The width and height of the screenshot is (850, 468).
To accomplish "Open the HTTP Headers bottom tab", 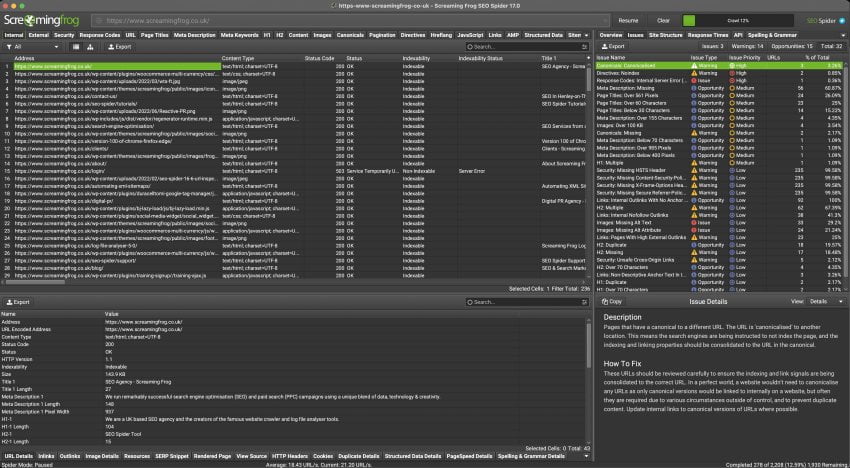I will click(x=289, y=456).
